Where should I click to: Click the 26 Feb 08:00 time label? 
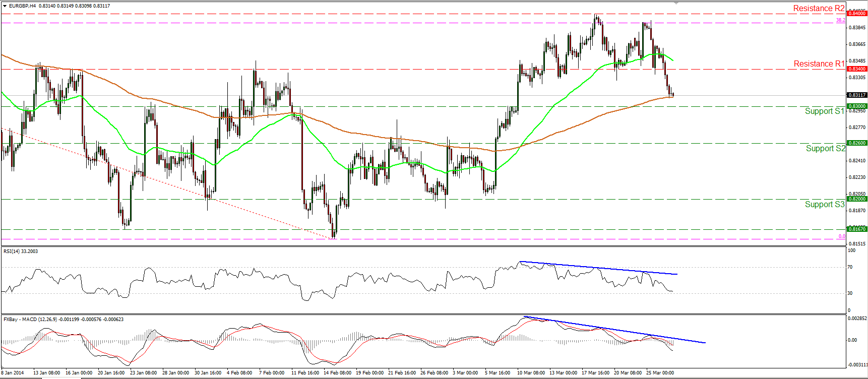tap(434, 373)
